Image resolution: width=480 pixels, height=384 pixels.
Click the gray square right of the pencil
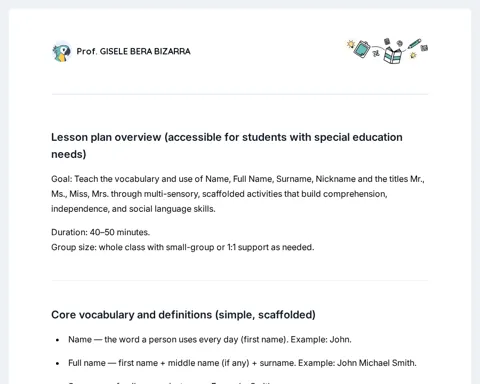(424, 48)
